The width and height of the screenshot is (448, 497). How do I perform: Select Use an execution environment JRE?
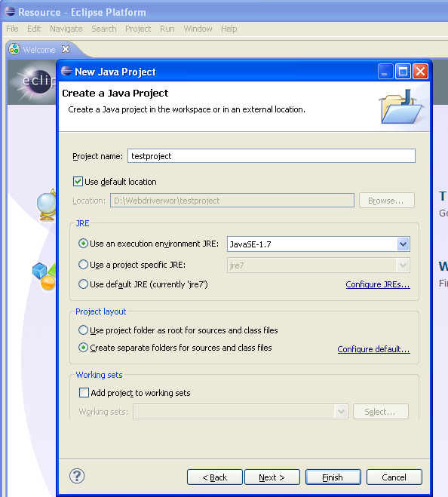(x=83, y=244)
